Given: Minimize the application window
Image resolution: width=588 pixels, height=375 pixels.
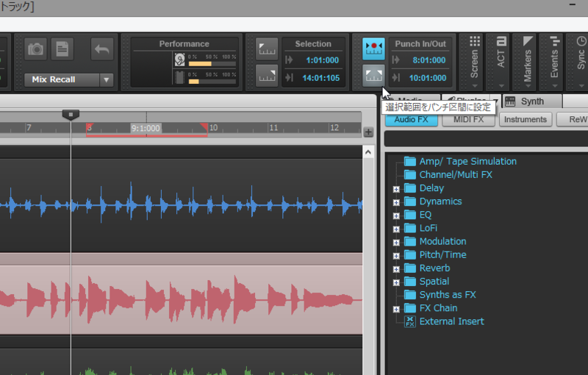Looking at the screenshot, I should click(x=573, y=4).
